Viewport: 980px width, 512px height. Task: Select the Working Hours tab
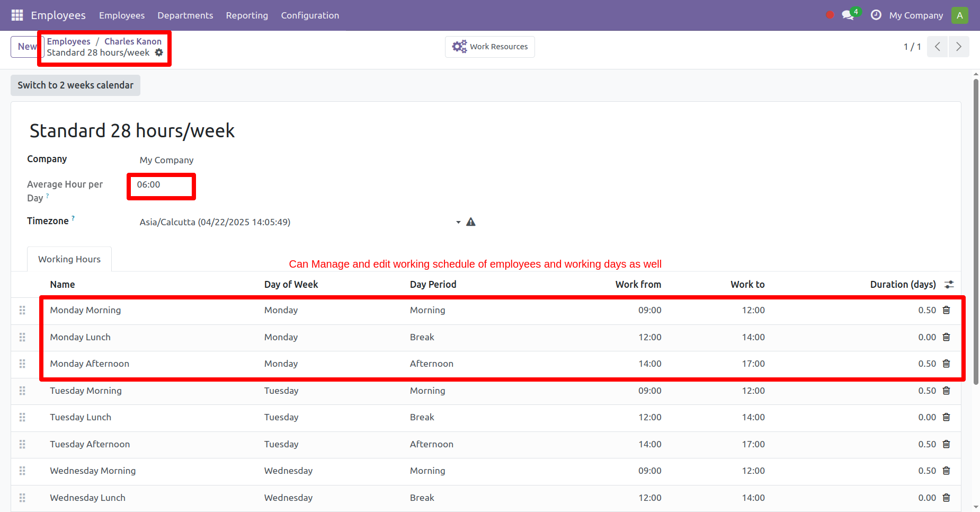coord(69,259)
